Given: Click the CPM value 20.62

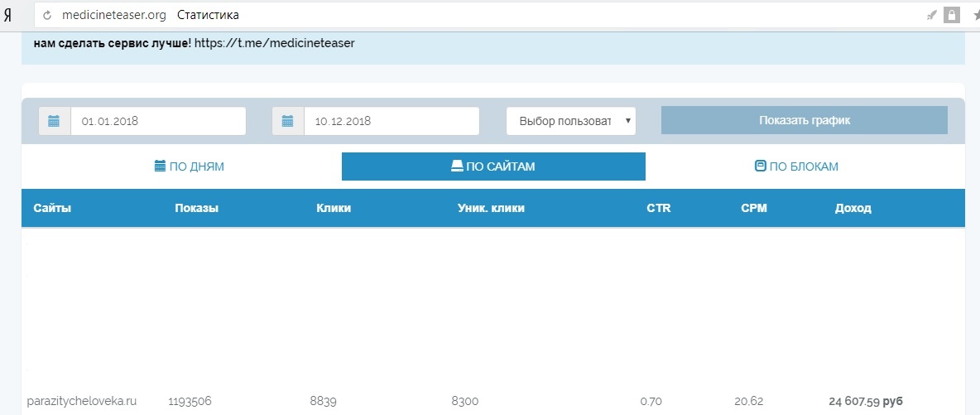Looking at the screenshot, I should pos(749,401).
